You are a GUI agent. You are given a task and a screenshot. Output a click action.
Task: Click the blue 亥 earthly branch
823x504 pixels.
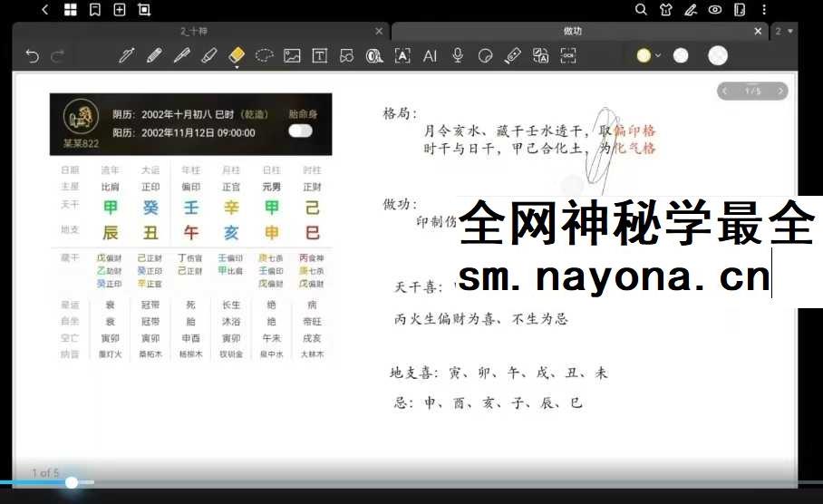(x=231, y=233)
